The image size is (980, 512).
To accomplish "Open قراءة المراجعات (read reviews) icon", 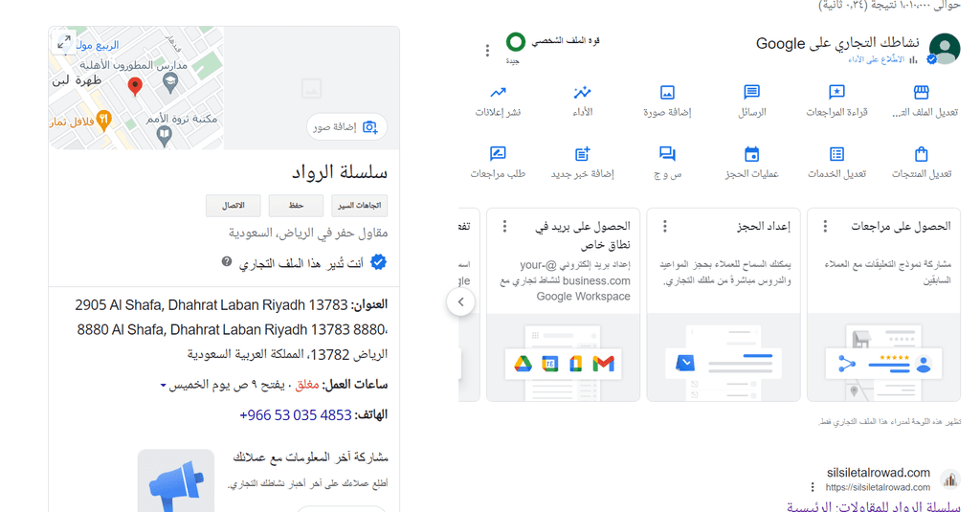I will pyautogui.click(x=836, y=93).
